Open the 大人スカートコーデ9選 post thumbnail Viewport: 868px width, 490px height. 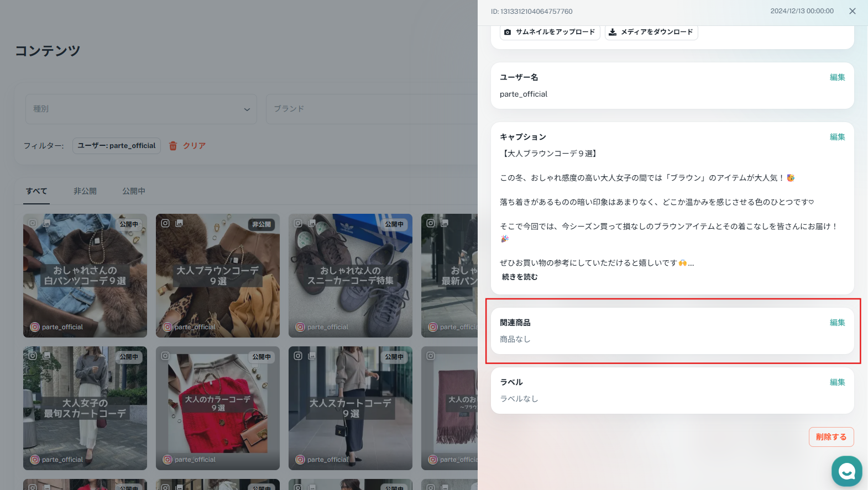351,408
